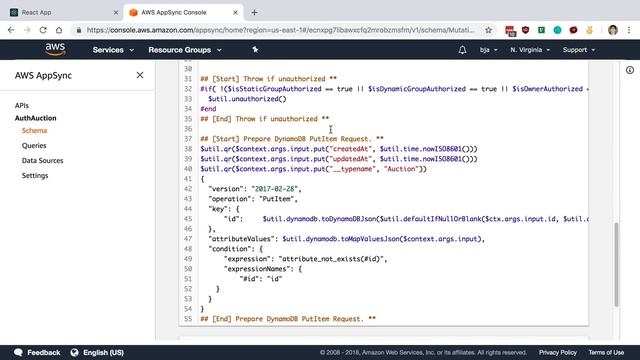The image size is (640, 360).
Task: Open the red shield extension
Action: pyautogui.click(x=526, y=30)
